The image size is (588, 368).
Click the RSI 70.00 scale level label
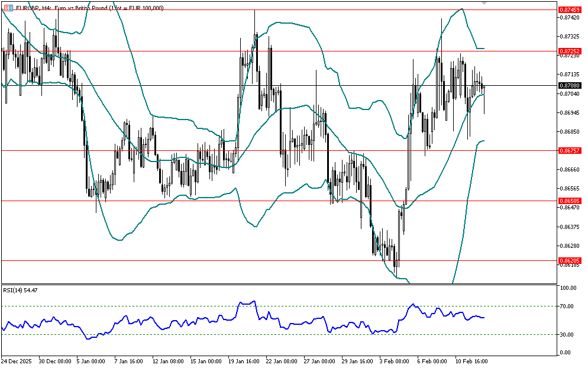pos(568,306)
